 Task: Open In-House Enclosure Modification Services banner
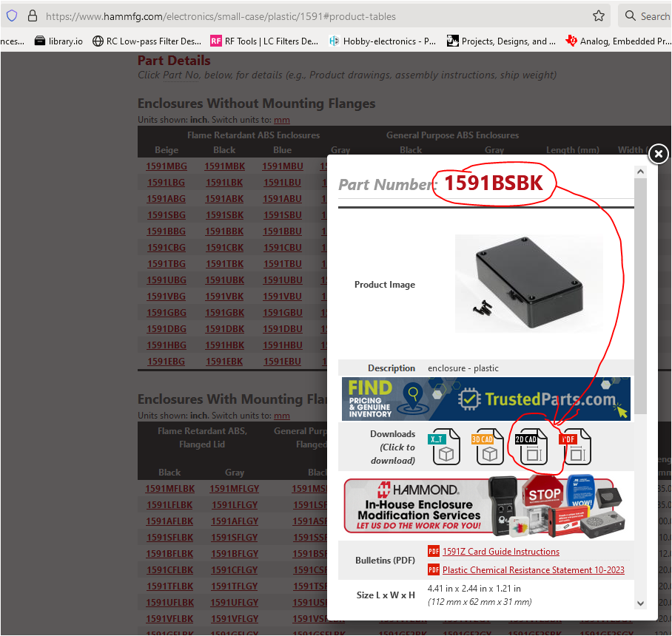pos(485,506)
